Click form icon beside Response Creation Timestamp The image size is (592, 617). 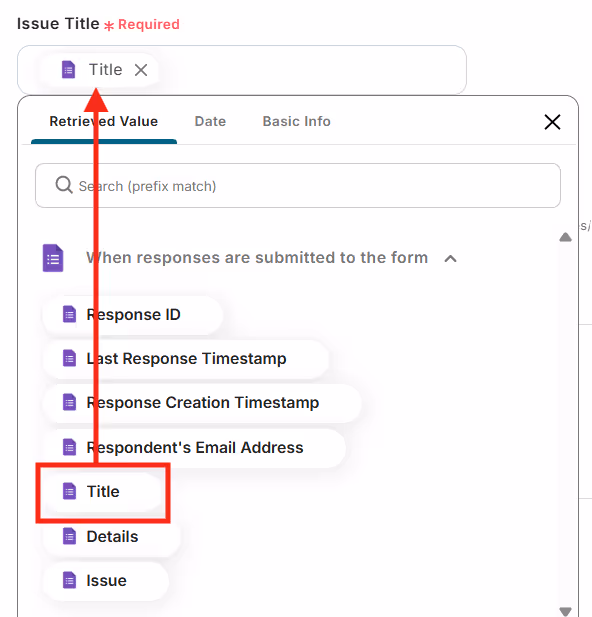point(70,403)
